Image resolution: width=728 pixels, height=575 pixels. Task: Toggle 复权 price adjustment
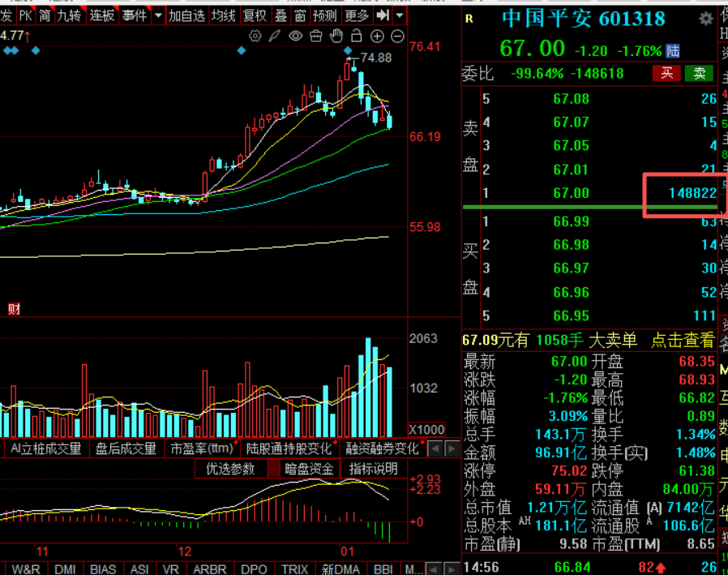[255, 15]
